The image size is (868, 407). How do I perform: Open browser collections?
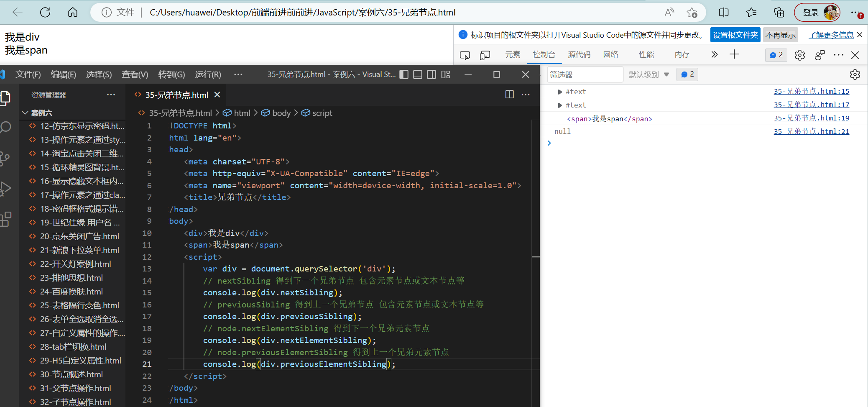point(779,12)
